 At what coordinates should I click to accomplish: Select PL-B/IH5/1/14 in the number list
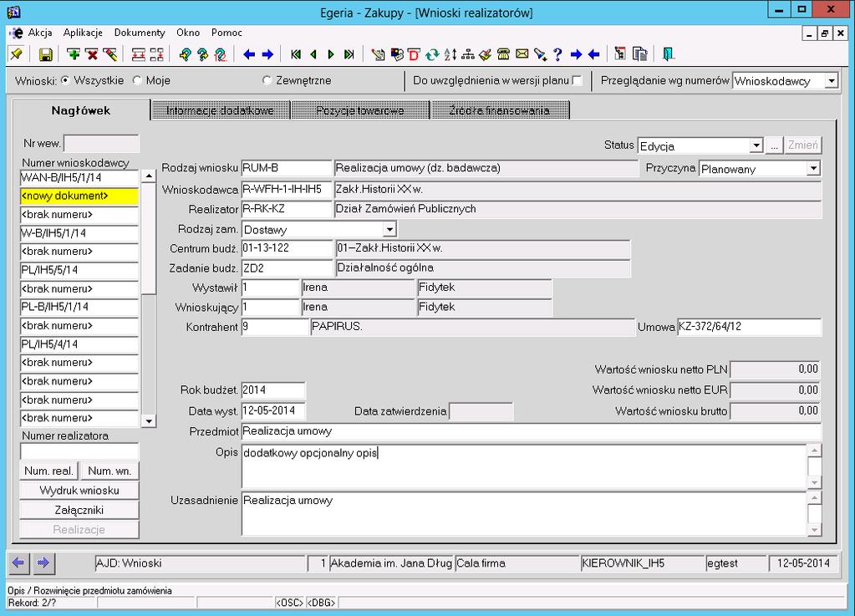point(79,307)
